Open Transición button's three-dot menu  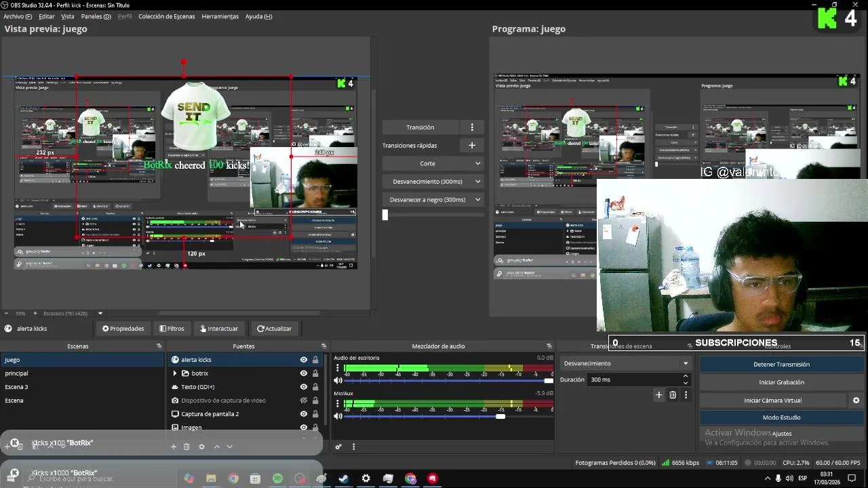pos(472,127)
